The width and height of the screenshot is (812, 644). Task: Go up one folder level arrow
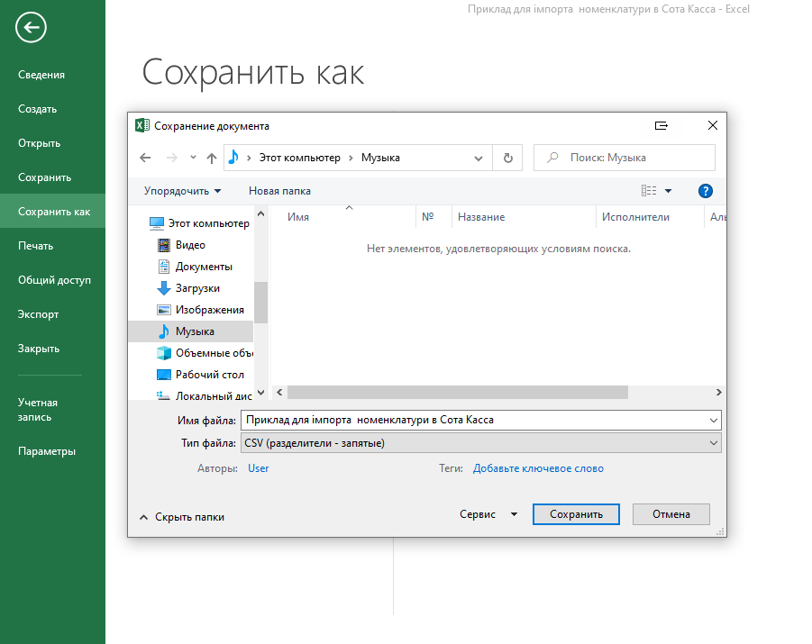[211, 158]
